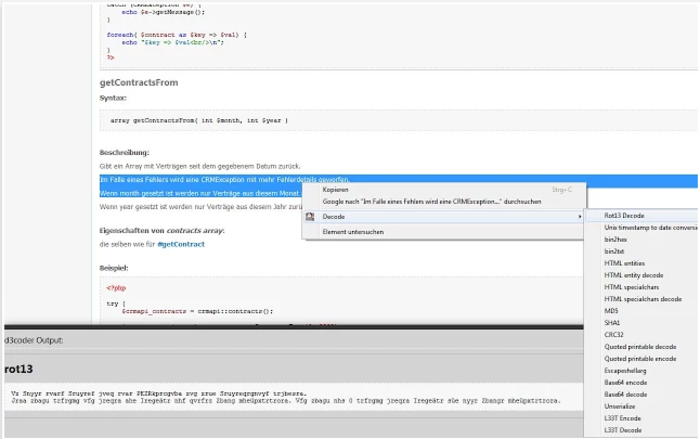Viewport: 700px width, 439px height.
Task: Choose Unserialize from the submenu
Action: tap(622, 406)
